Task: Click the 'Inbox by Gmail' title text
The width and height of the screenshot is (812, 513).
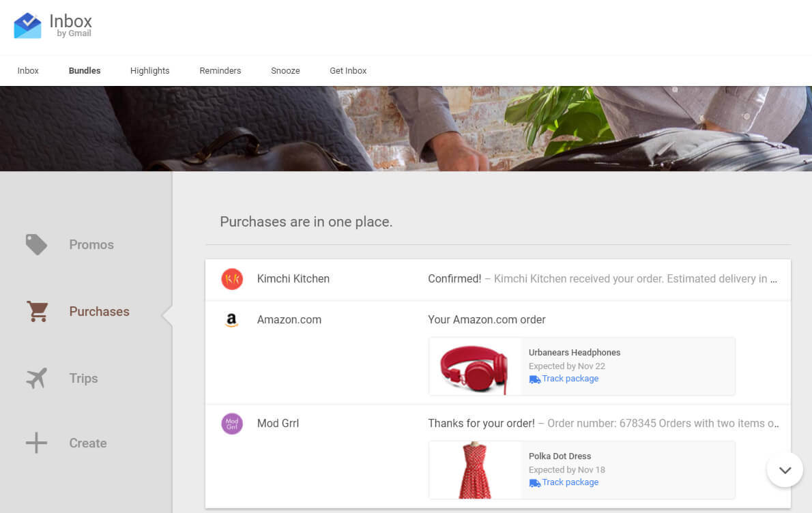Action: [71, 25]
